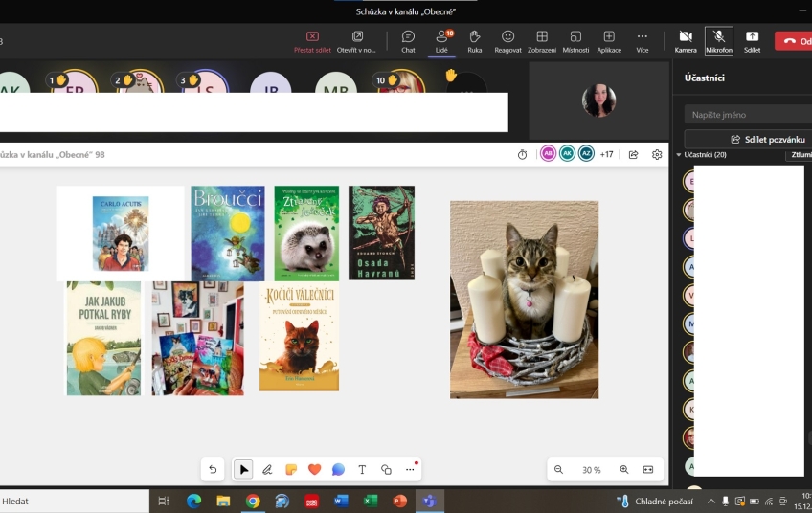Screen dimensions: 812x513
Task: Zoom in the whiteboard
Action: point(624,470)
